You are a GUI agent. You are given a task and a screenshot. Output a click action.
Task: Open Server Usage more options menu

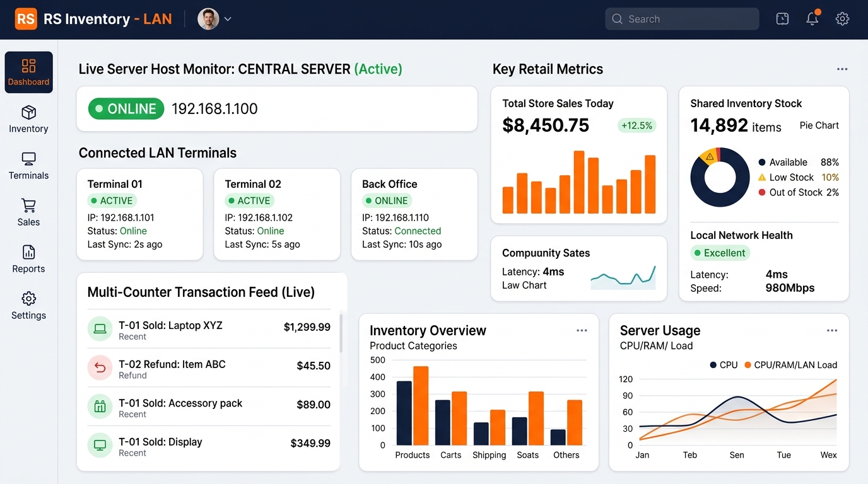(832, 331)
